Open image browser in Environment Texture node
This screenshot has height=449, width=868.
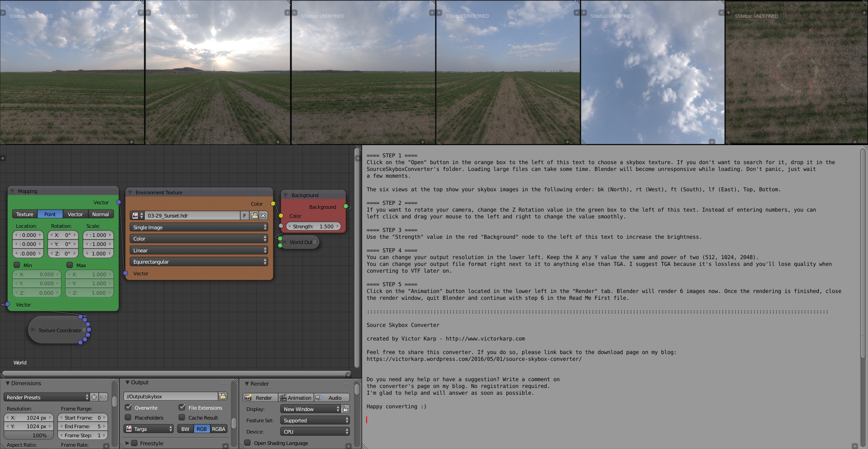tap(254, 216)
